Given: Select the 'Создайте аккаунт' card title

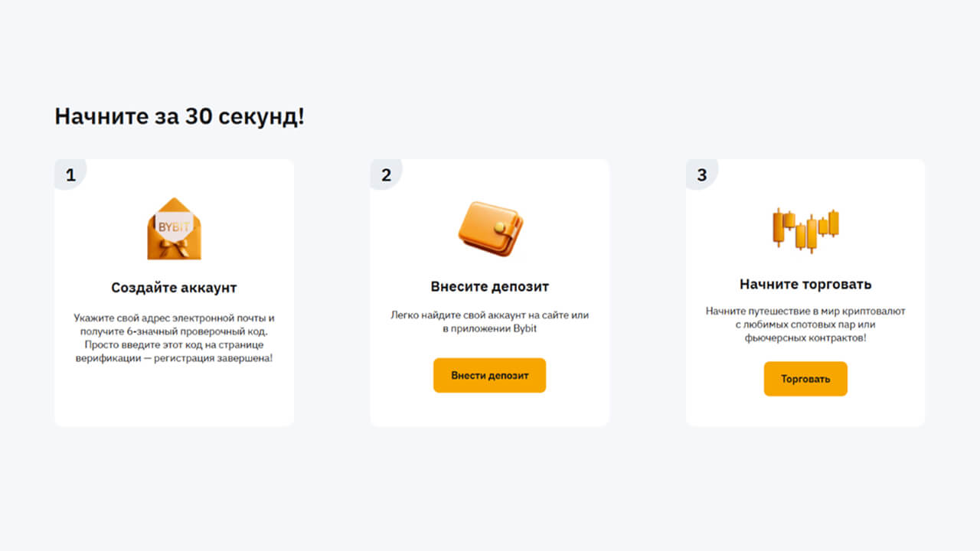Looking at the screenshot, I should pyautogui.click(x=174, y=288).
